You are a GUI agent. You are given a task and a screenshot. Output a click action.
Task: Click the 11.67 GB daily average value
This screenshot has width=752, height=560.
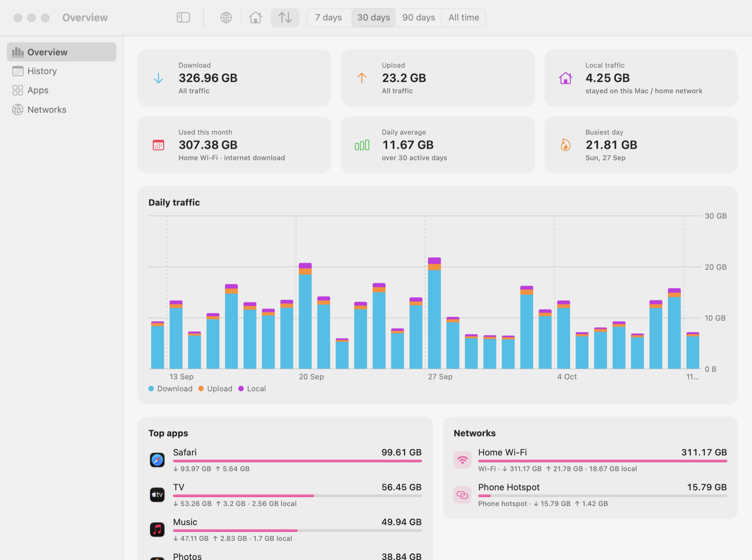point(407,145)
